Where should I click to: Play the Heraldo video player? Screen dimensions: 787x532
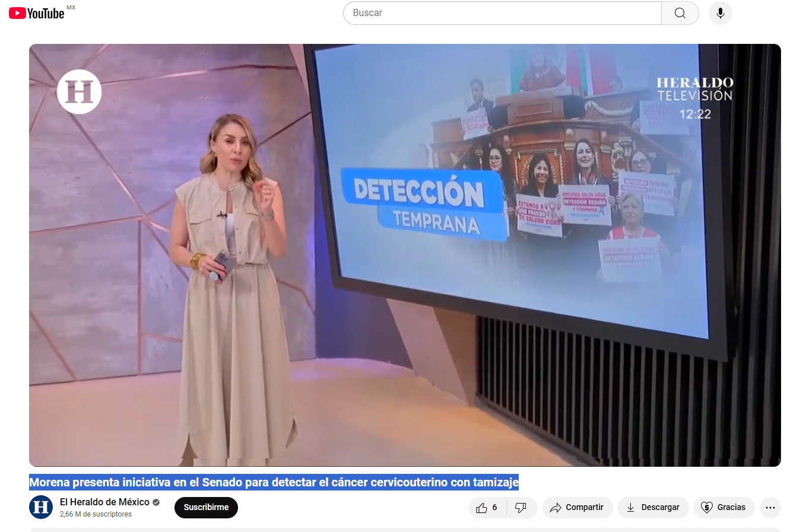click(405, 255)
